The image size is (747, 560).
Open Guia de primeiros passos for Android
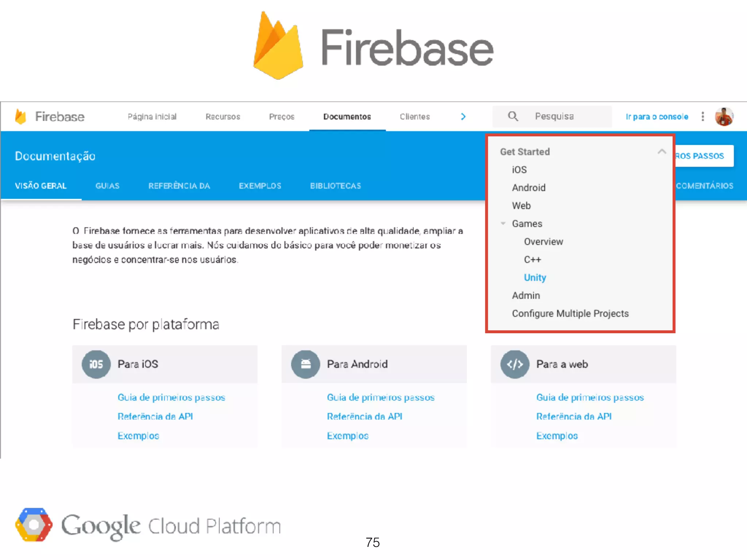click(380, 397)
